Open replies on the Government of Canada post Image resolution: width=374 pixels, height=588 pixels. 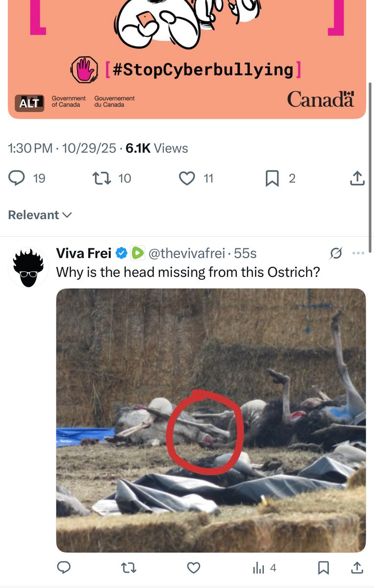click(x=17, y=178)
